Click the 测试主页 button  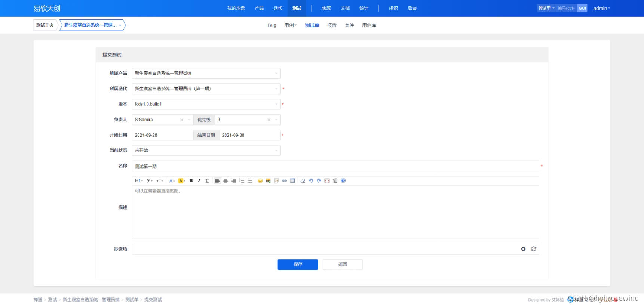click(x=45, y=25)
